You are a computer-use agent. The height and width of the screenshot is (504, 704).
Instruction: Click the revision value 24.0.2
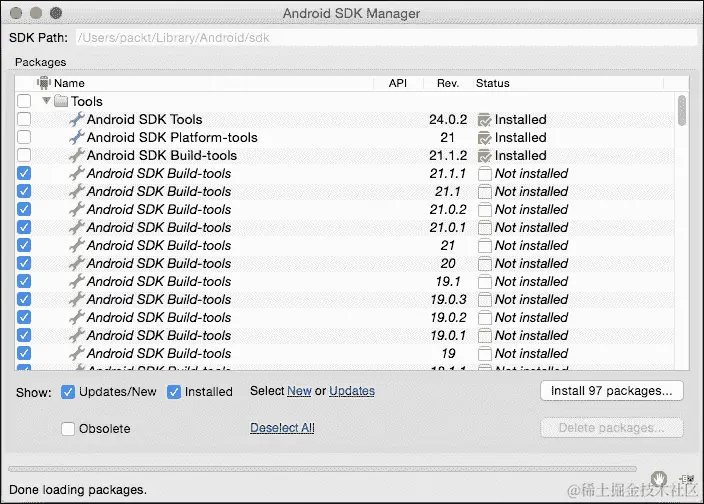point(448,119)
